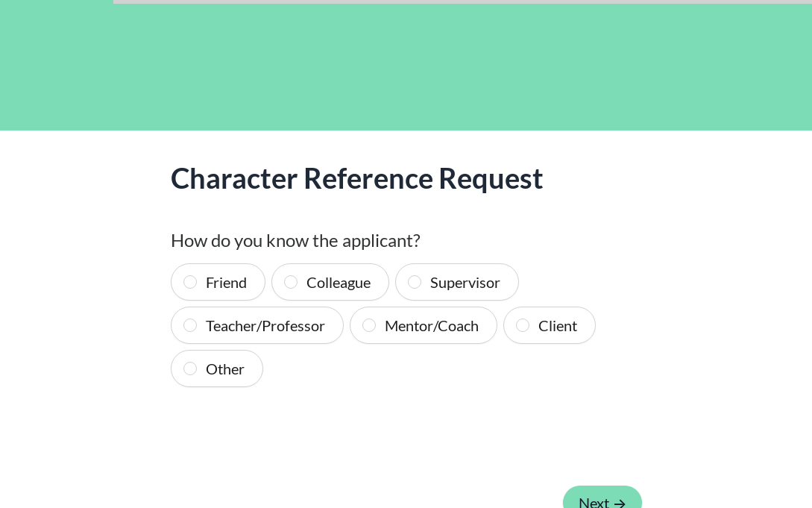Pick the Supervisor option
This screenshot has height=508, width=812.
[x=415, y=282]
